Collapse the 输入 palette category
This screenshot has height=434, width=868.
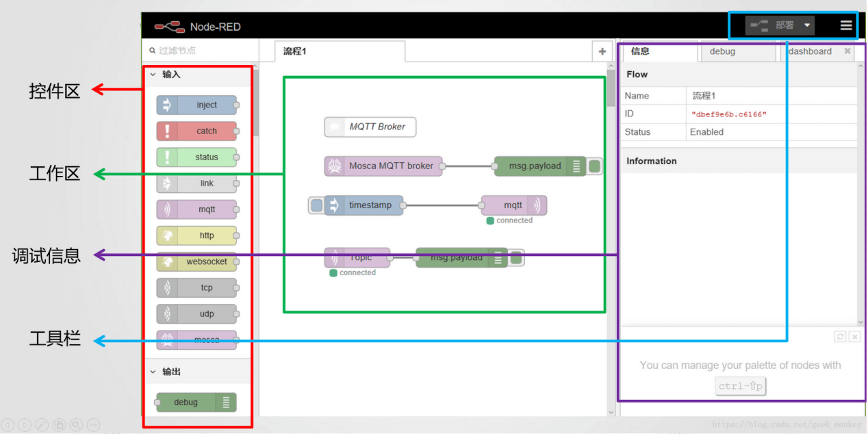153,75
